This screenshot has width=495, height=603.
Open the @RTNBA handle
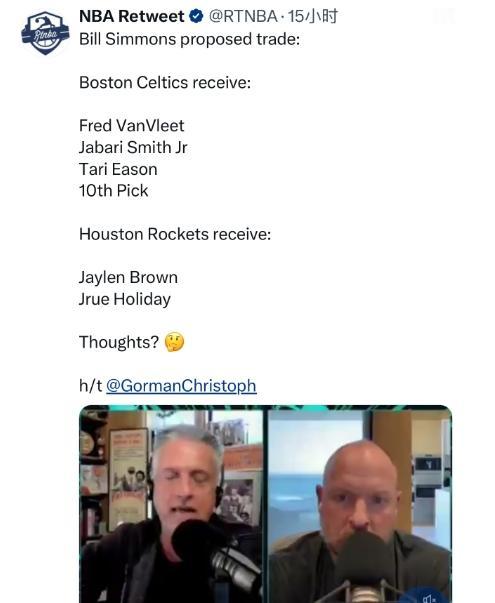pos(243,17)
